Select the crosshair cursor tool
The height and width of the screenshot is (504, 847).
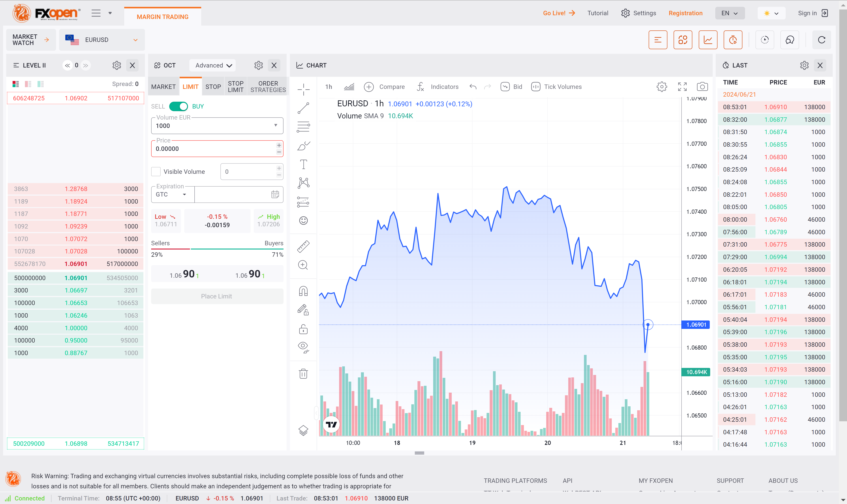click(x=303, y=90)
